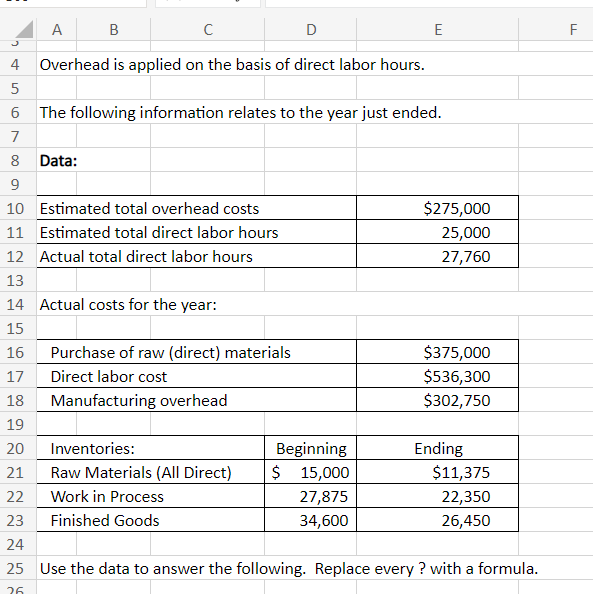Click the Select All corner triangle
Viewport: 593px width, 594px height.
tap(25, 29)
